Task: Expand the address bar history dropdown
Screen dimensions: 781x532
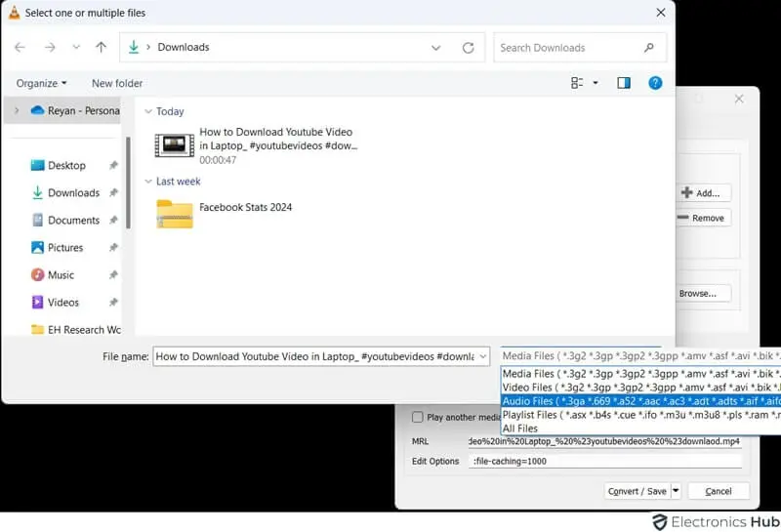Action: (435, 48)
